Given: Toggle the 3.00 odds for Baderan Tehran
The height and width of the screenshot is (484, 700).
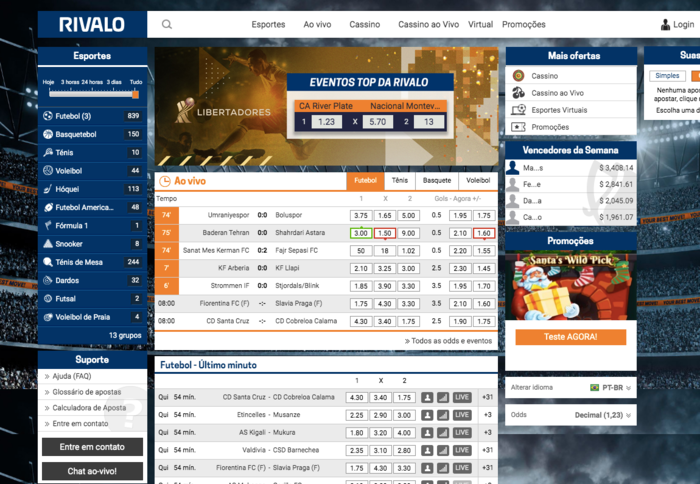Looking at the screenshot, I should [360, 233].
